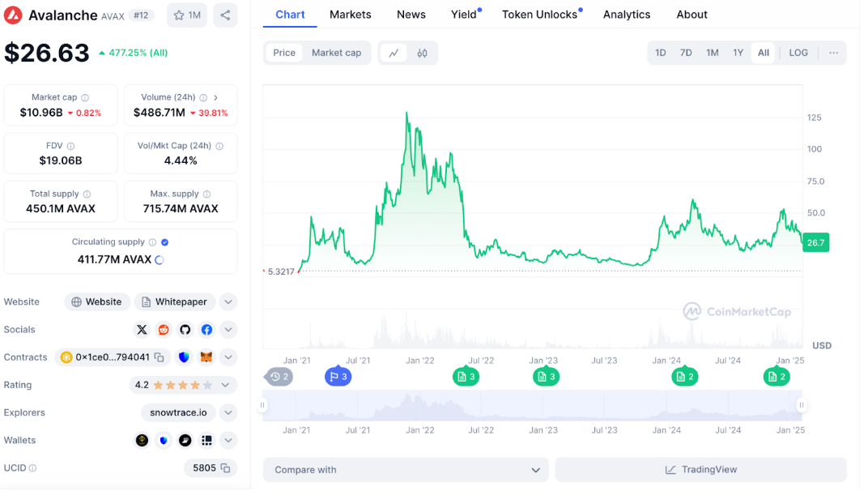The image size is (868, 504).
Task: Open Avalanche's Reddit social link
Action: tap(164, 330)
